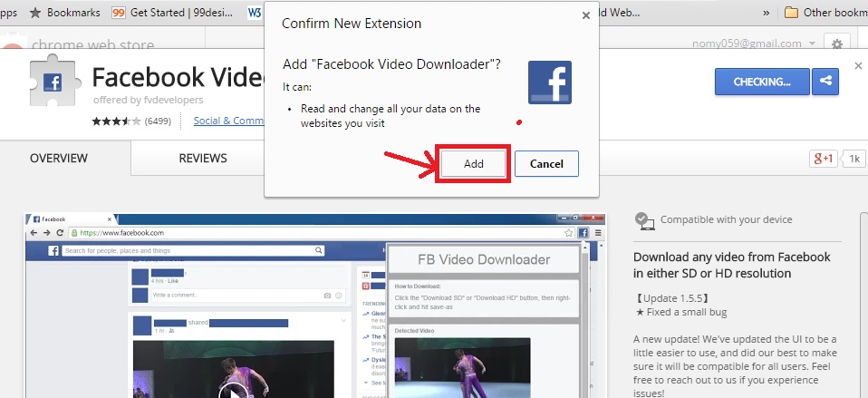Click Facebook extension icon in screenshot toolbar

point(583,233)
